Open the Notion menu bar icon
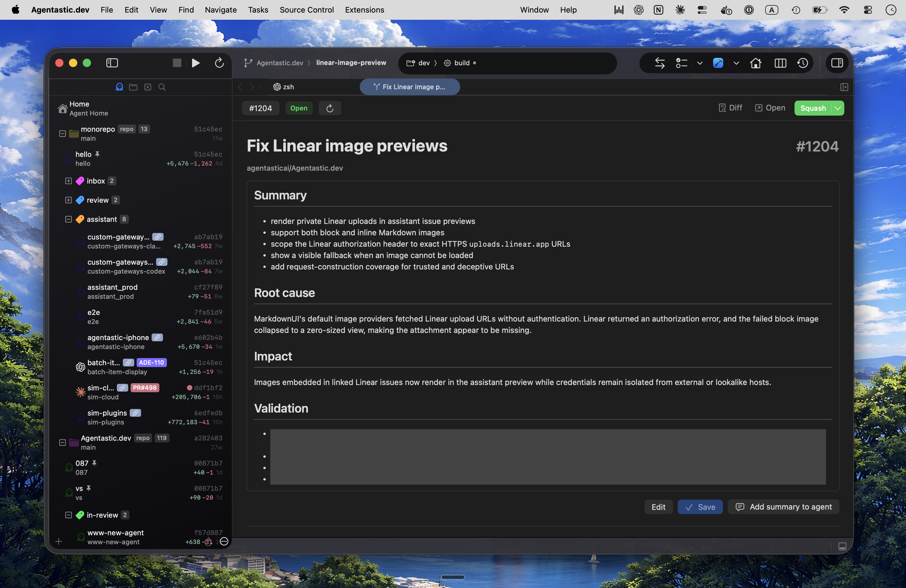This screenshot has width=906, height=588. coord(658,10)
